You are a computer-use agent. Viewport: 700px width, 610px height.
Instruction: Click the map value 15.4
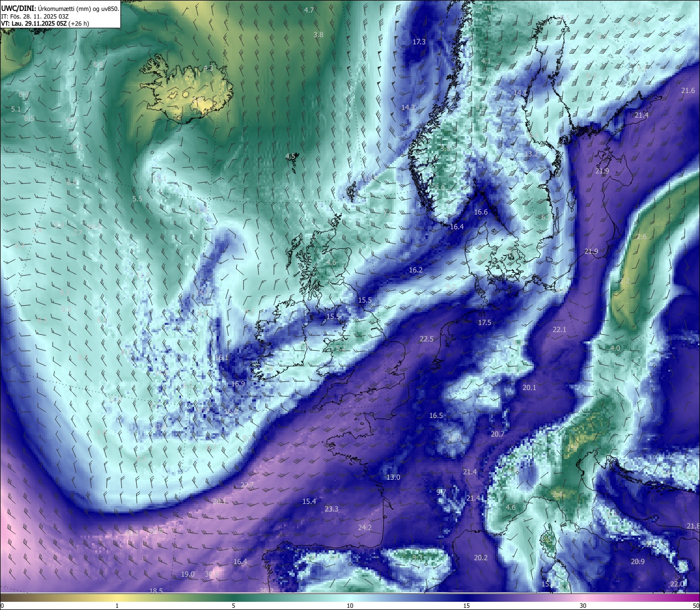309,501
